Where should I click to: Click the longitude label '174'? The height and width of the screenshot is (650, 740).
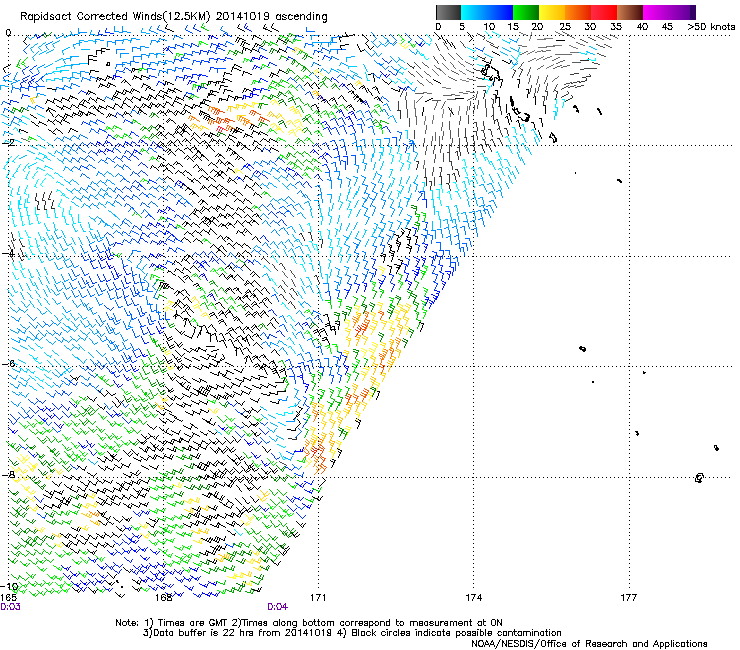click(473, 597)
